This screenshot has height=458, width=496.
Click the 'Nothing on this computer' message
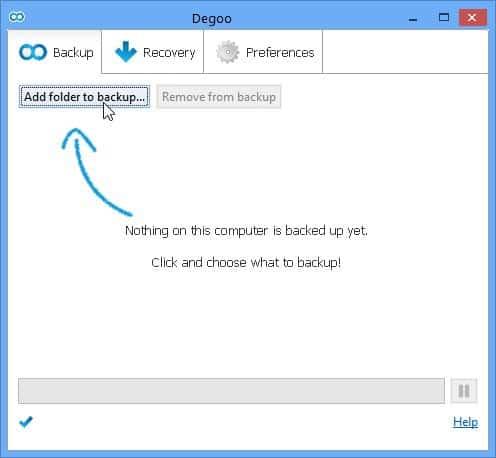[246, 231]
